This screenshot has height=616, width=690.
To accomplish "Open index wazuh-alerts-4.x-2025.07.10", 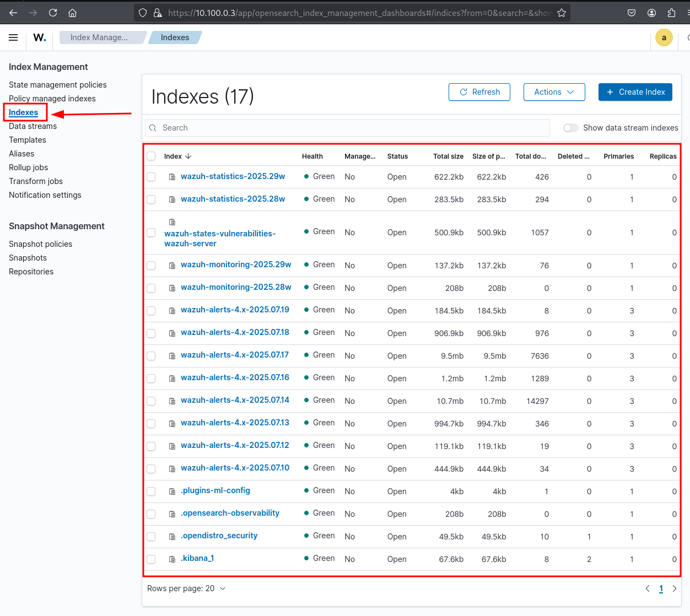I will 235,468.
